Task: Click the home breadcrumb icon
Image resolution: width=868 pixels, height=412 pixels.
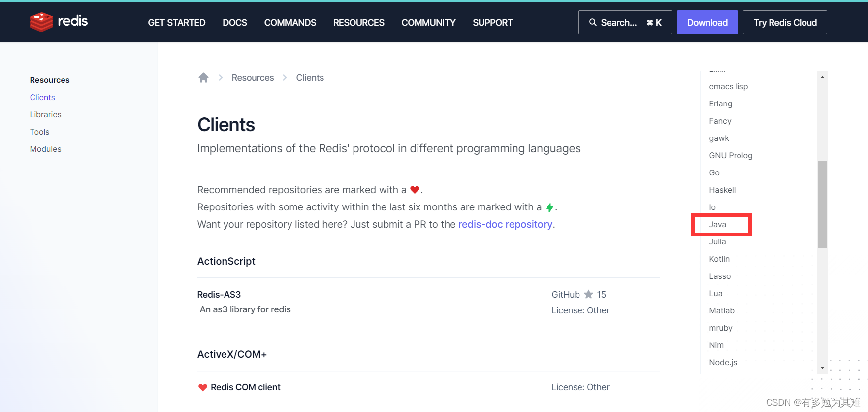Action: pyautogui.click(x=203, y=78)
